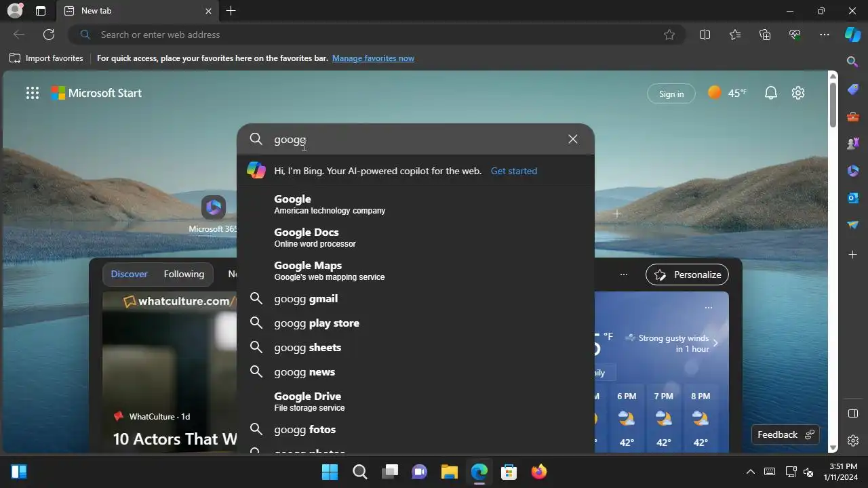Open sidebar Tools briefcase icon
Image resolution: width=868 pixels, height=488 pixels.
[x=853, y=117]
